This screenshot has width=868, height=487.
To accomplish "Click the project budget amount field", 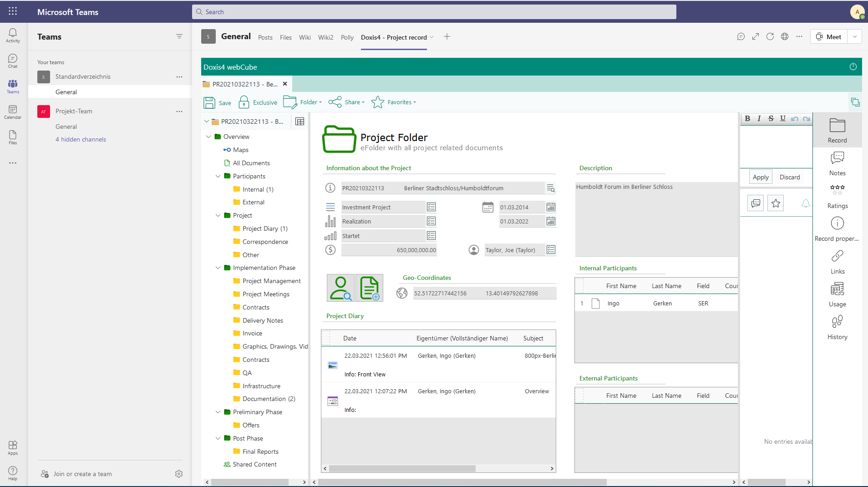I will tap(389, 250).
